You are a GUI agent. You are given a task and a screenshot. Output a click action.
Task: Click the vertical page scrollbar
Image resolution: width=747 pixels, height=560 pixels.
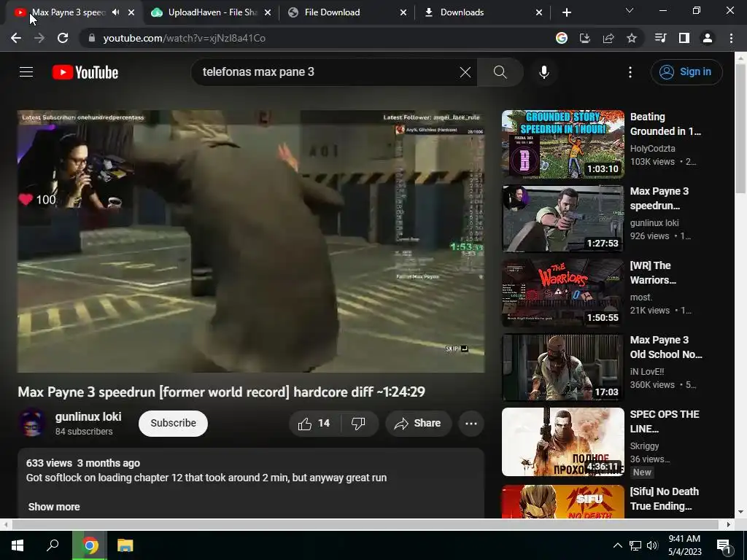[740, 128]
